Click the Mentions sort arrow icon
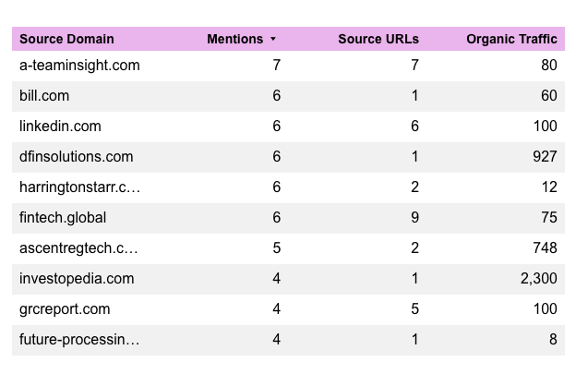This screenshot has width=588, height=374. [x=272, y=40]
